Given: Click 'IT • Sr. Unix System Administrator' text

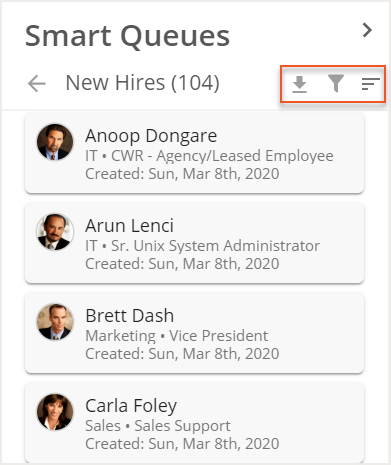Looking at the screenshot, I should tap(203, 246).
